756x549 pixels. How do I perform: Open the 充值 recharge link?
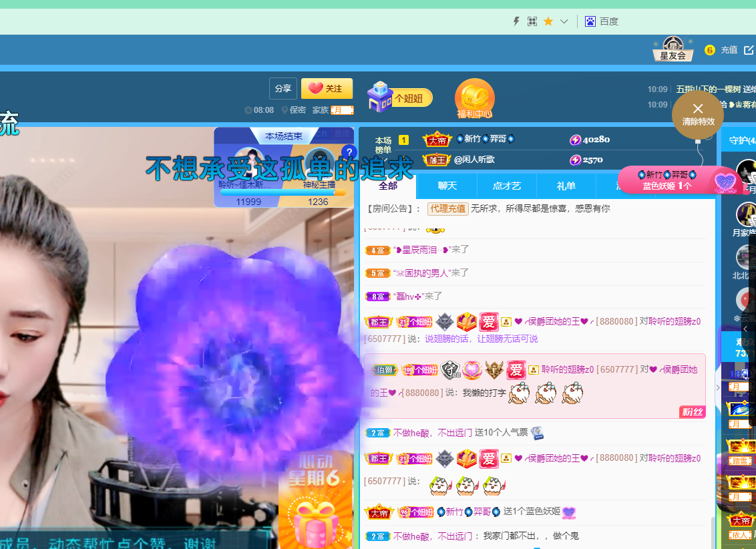click(729, 50)
